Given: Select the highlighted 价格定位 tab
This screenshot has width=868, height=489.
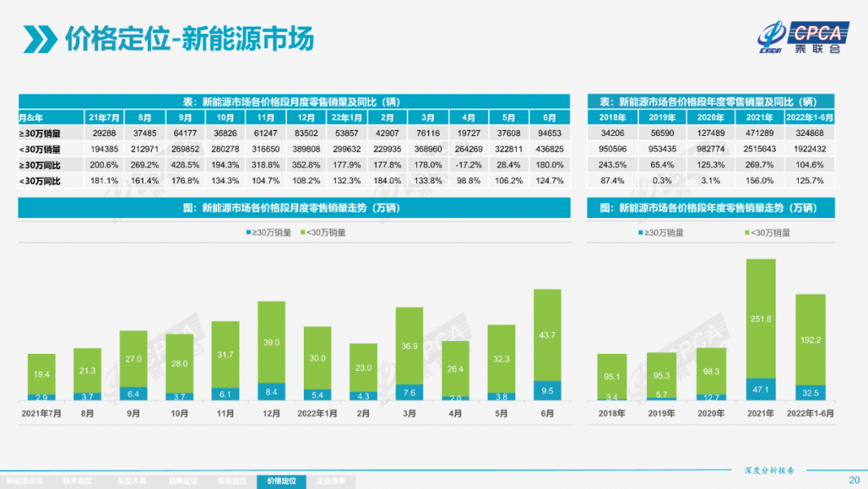Looking at the screenshot, I should (281, 481).
